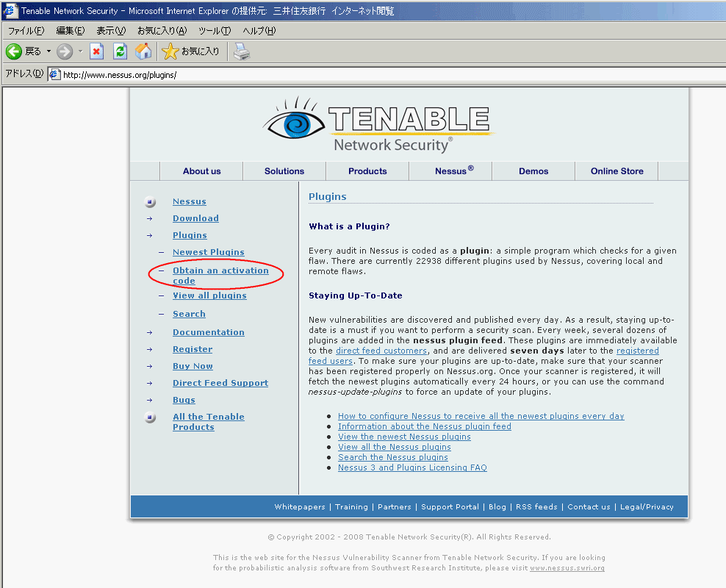
Task: Click the Stop loading icon
Action: 96,51
